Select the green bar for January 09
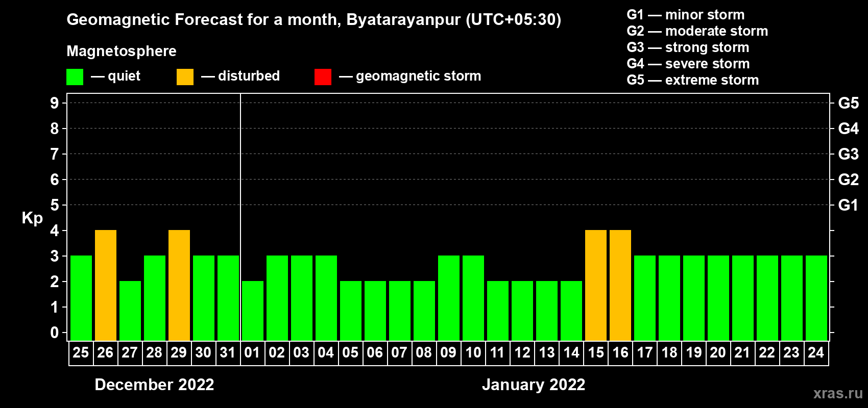The height and width of the screenshot is (408, 868). click(449, 298)
